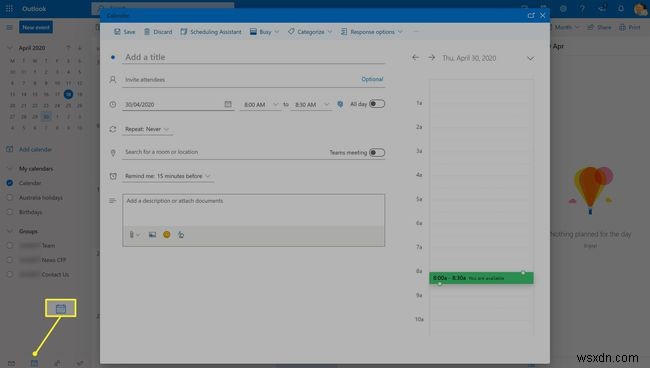This screenshot has height=368, width=650.
Task: Open Remind me: 15 minutes before dropdown
Action: click(x=167, y=176)
